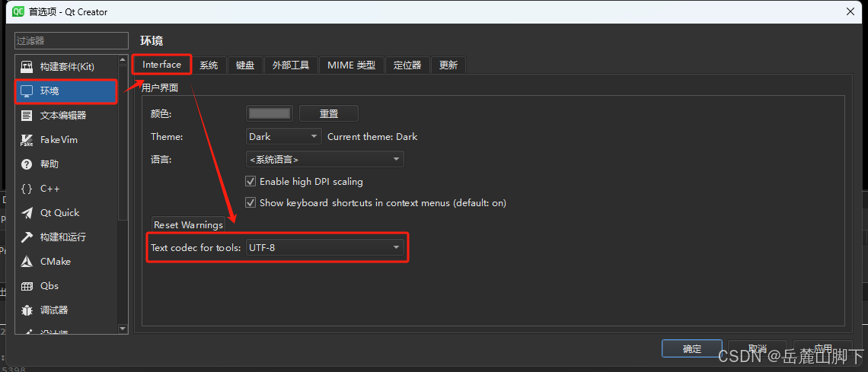Screen dimensions: 868x372
Task: Select Qt Quick category label
Action: click(60, 213)
